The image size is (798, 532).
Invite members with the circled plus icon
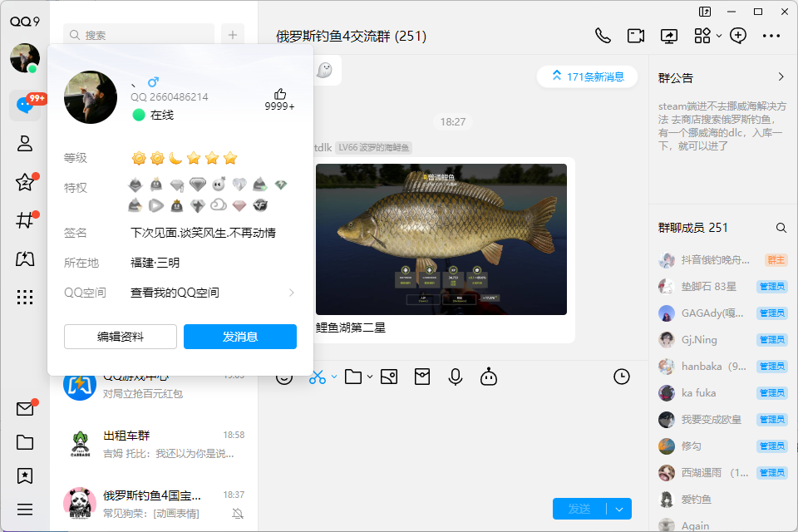click(x=738, y=36)
